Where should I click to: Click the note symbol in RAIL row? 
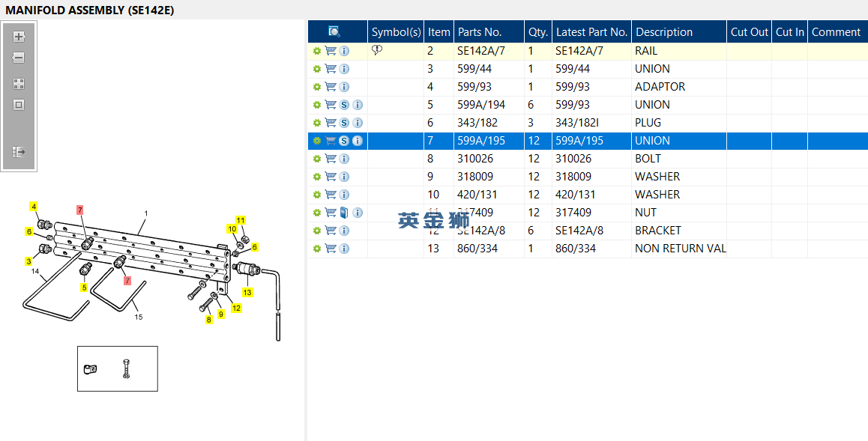click(377, 50)
